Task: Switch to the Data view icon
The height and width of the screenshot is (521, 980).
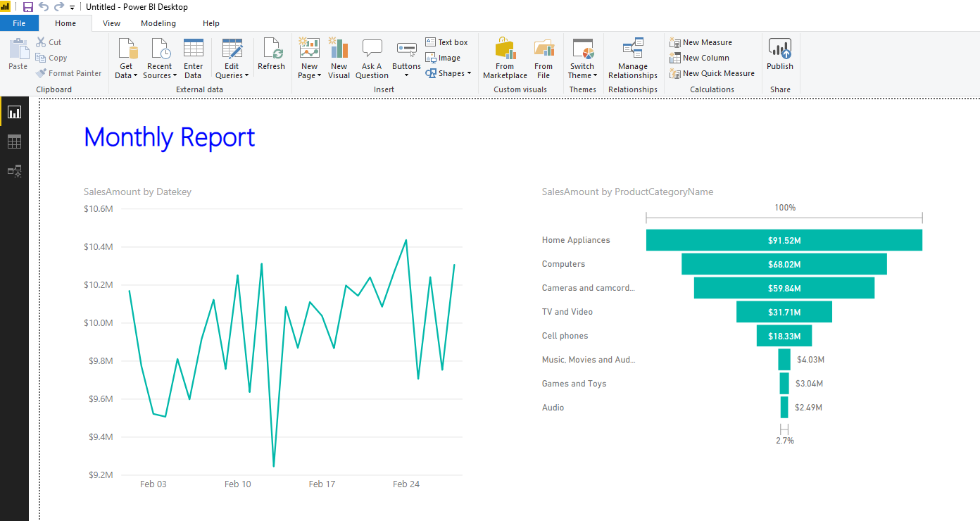Action: click(14, 142)
